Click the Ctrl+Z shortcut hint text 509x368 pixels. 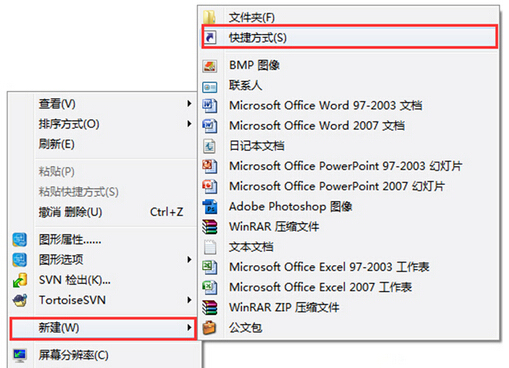(x=166, y=212)
